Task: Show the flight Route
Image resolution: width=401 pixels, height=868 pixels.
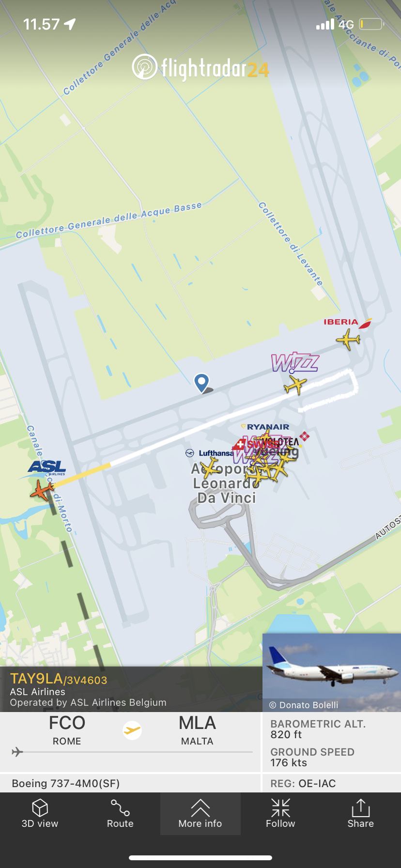Action: click(120, 807)
